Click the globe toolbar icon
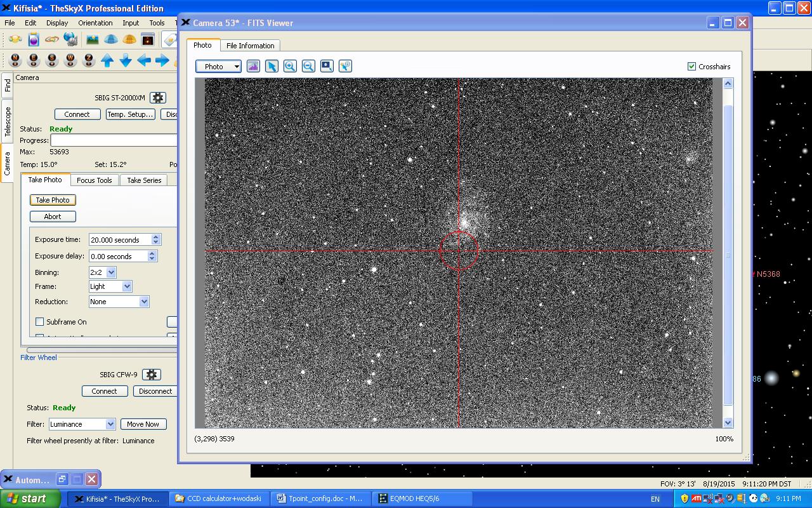Screen dimensions: 812x508 coord(70,39)
